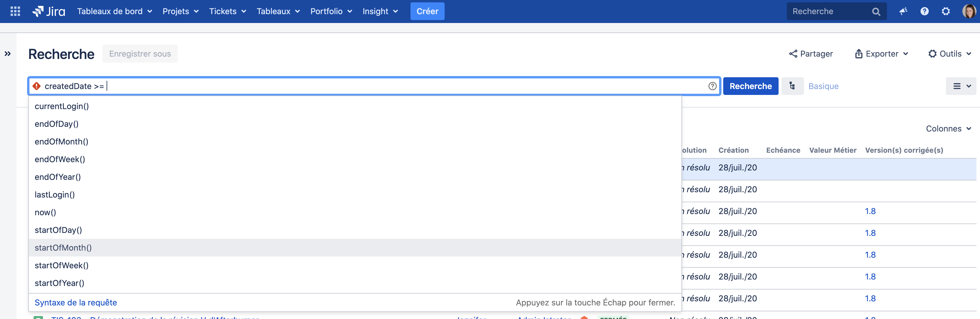Screen dimensions: 980x319
Task: Open the feedback megaphone icon
Action: [x=903, y=11]
